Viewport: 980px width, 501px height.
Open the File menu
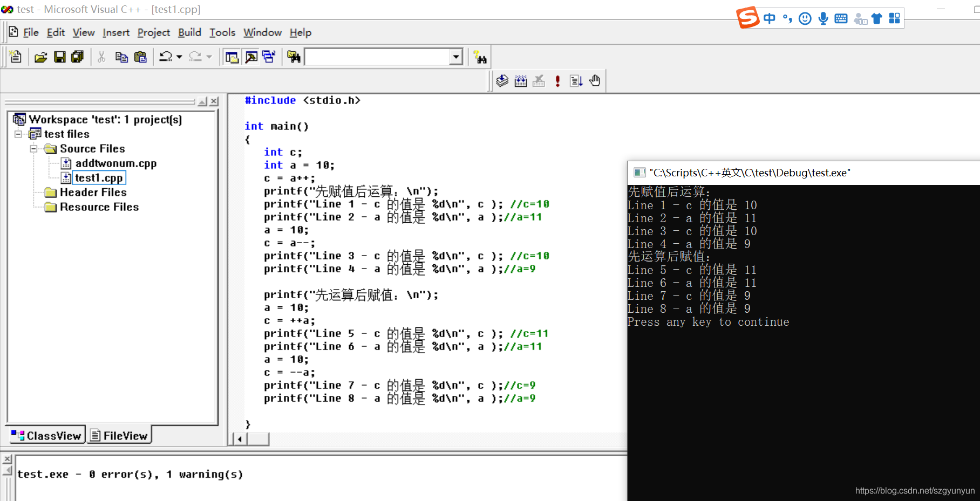pyautogui.click(x=31, y=32)
